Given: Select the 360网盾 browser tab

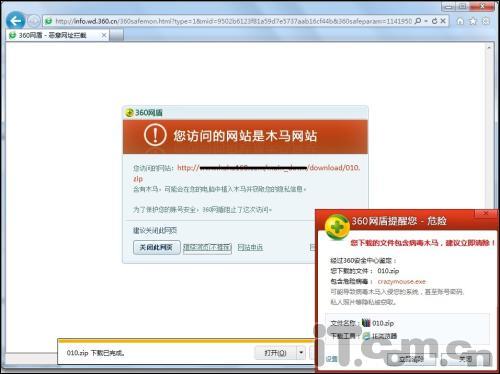Looking at the screenshot, I should [57, 35].
